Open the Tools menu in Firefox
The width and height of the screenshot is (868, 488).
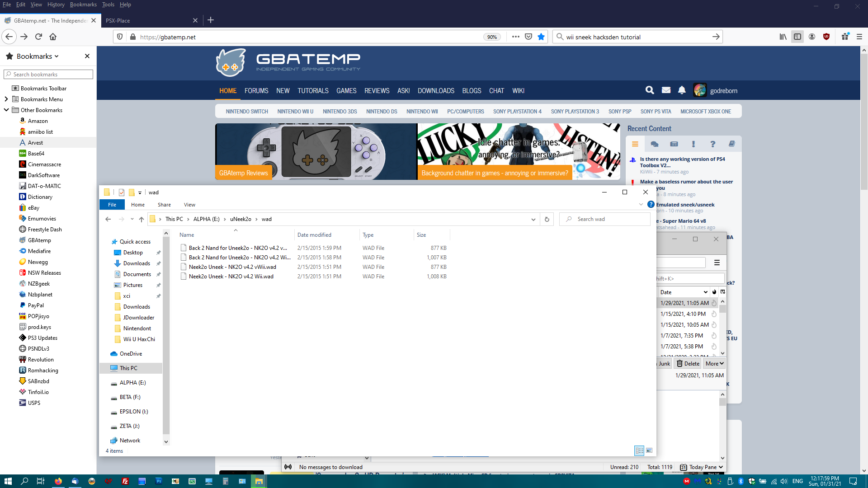click(108, 5)
